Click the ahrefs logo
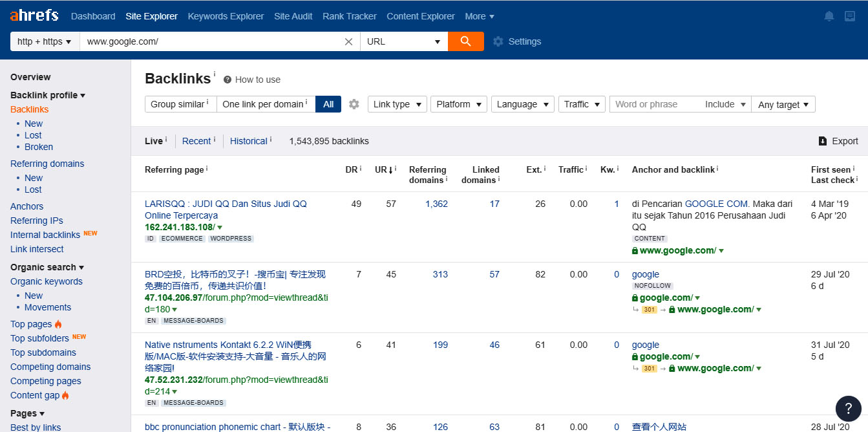Screen dimensions: 868x432 coord(34,15)
